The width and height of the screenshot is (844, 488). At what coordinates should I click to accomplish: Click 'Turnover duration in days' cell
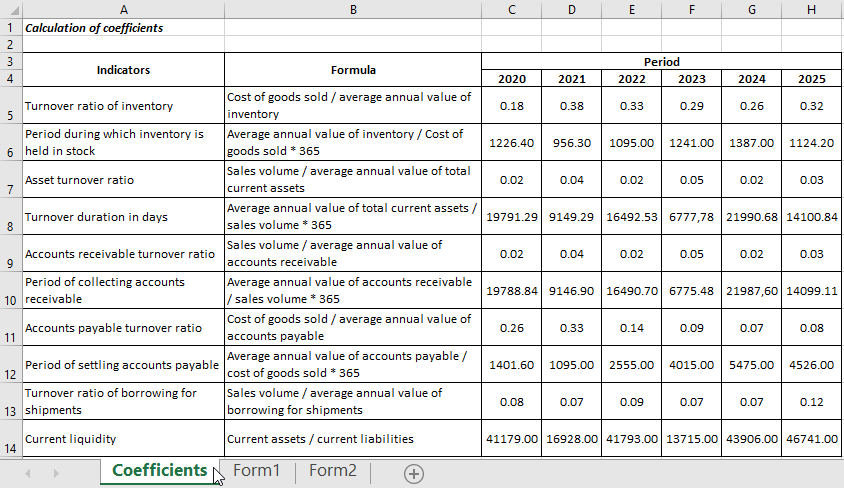click(123, 216)
